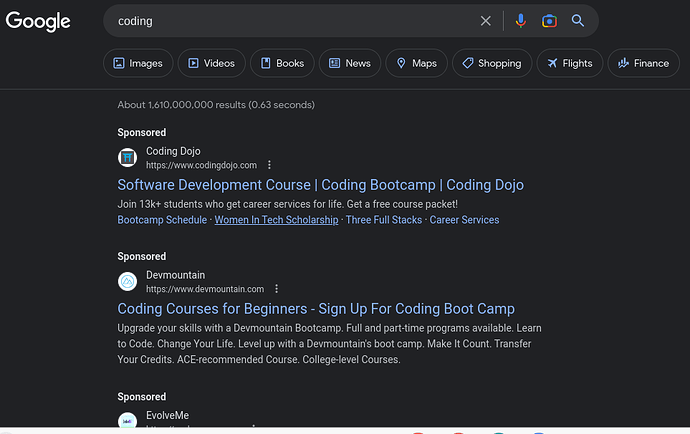
Task: Clear the search box with the X icon
Action: point(485,21)
